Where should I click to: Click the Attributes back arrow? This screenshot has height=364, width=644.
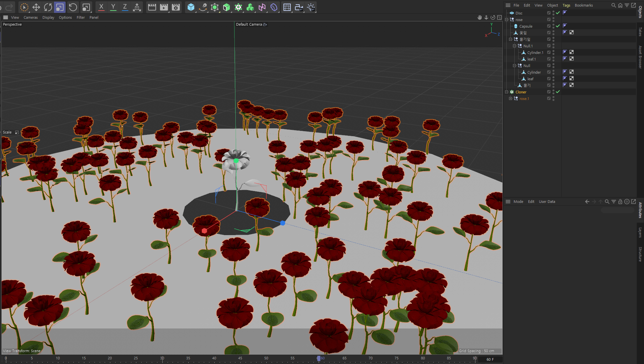587,202
